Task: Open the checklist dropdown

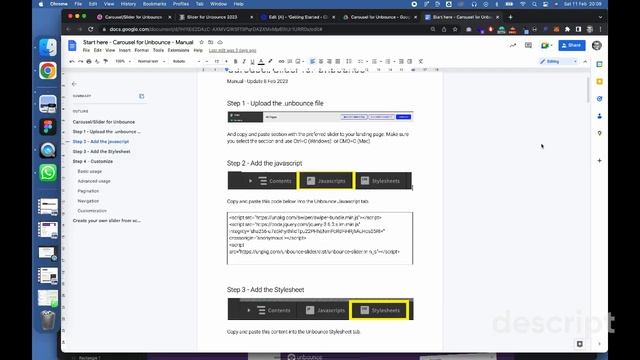Action: [362, 61]
